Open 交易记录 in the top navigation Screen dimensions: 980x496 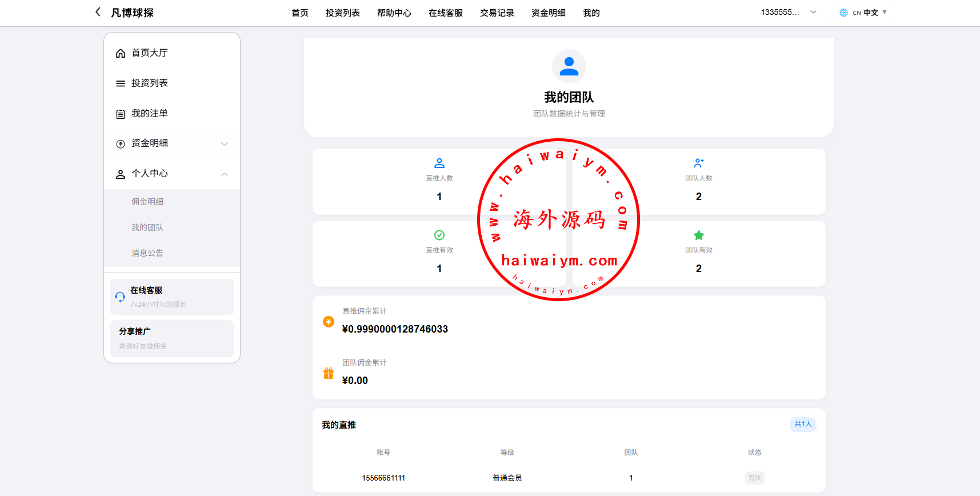(x=497, y=13)
